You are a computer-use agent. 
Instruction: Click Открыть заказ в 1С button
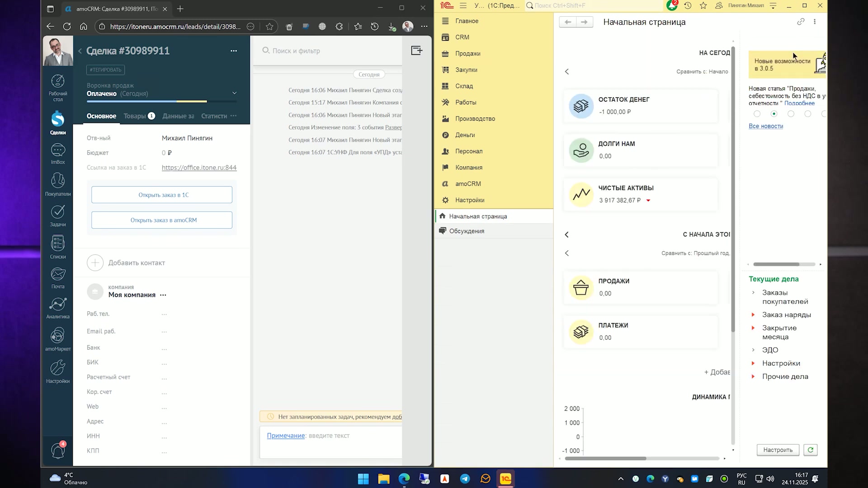pos(162,195)
